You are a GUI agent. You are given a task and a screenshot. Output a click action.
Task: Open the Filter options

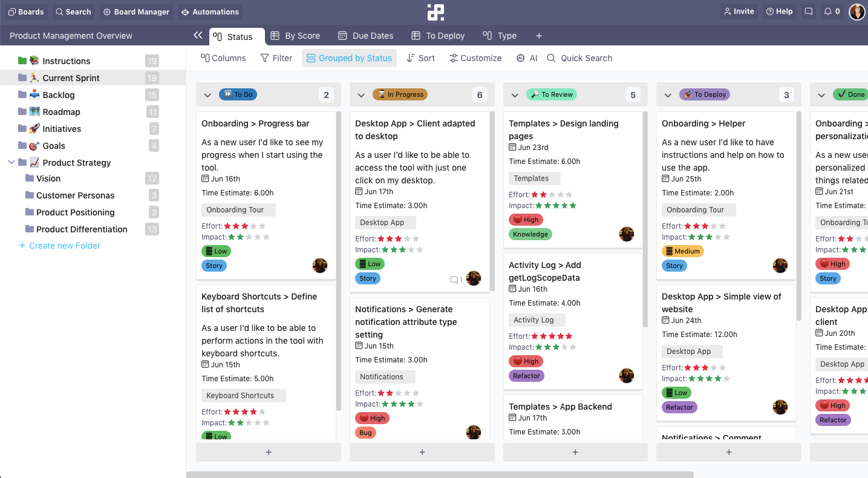276,58
